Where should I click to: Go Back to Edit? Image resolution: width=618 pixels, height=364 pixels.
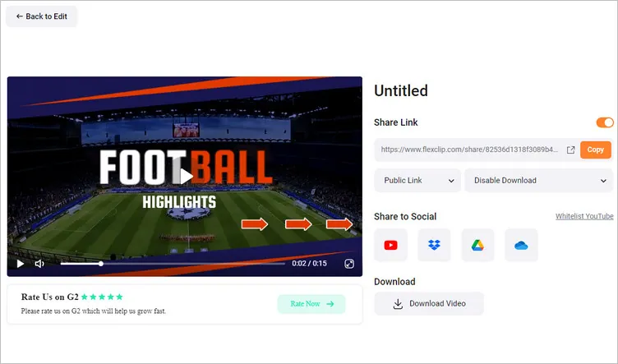pos(41,16)
